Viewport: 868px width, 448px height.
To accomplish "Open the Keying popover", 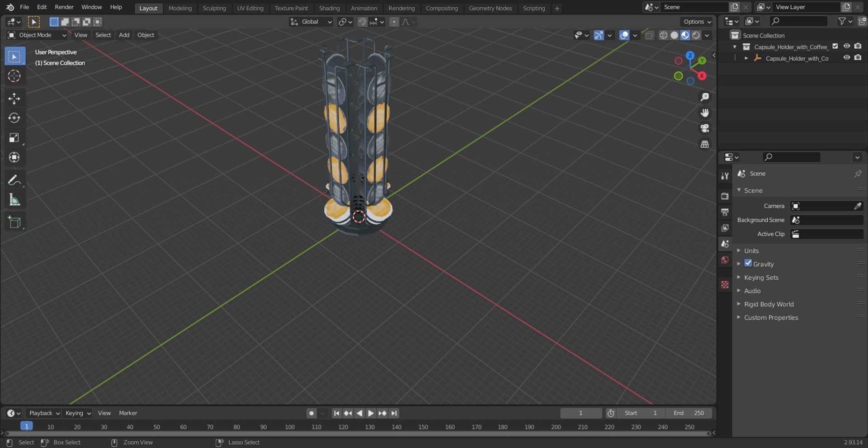I will 77,413.
